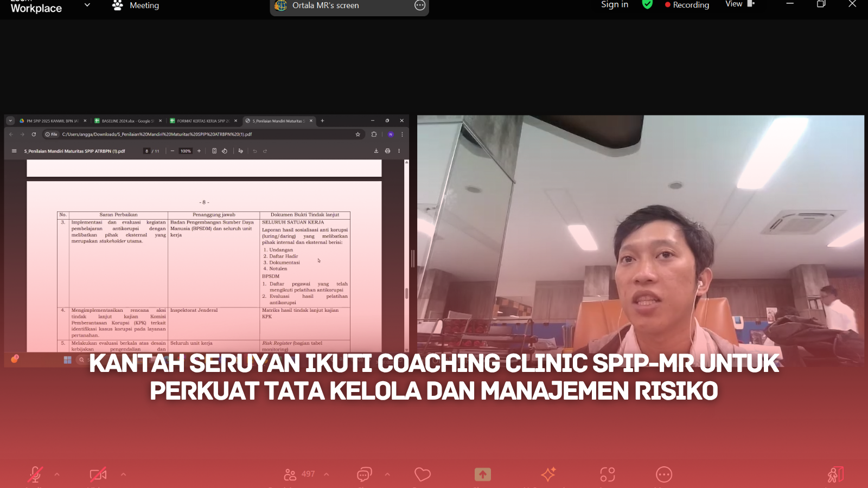Image resolution: width=868 pixels, height=488 pixels.
Task: Open options for Ortala MR's screen
Action: click(x=420, y=5)
